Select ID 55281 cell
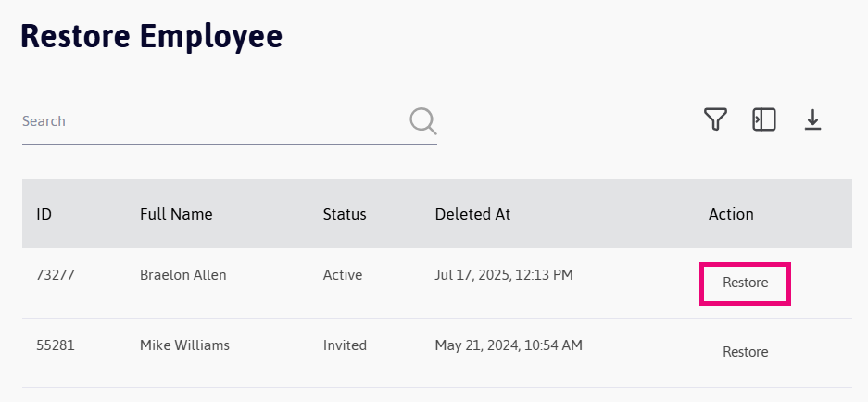868x402 pixels. click(55, 345)
